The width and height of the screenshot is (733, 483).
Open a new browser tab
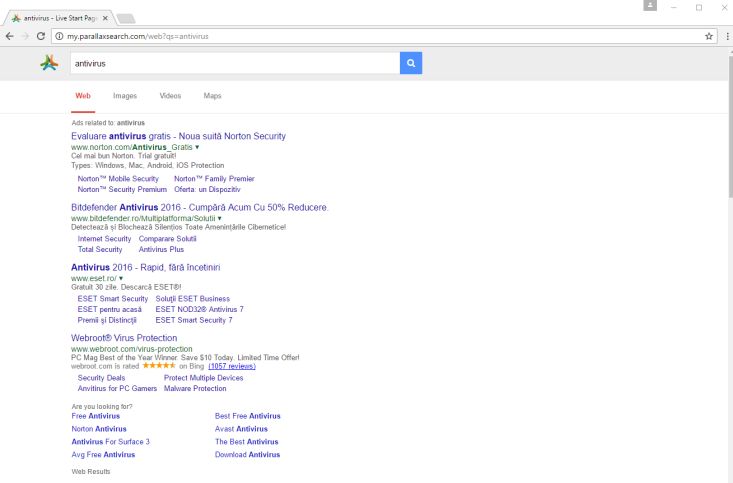point(126,18)
